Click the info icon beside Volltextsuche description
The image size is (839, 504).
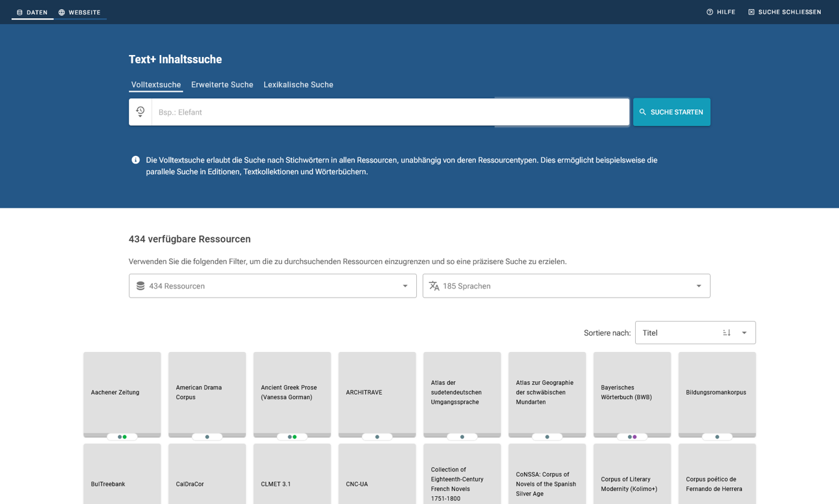136,160
